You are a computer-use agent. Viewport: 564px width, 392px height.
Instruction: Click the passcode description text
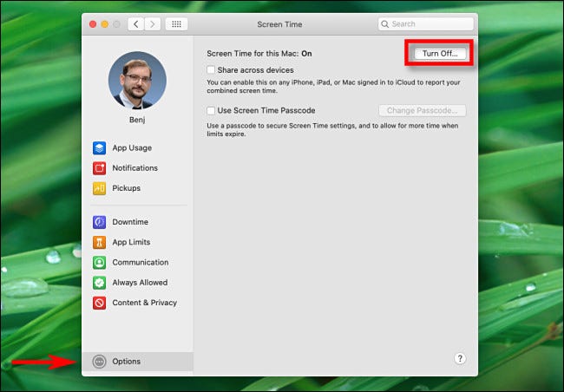332,130
